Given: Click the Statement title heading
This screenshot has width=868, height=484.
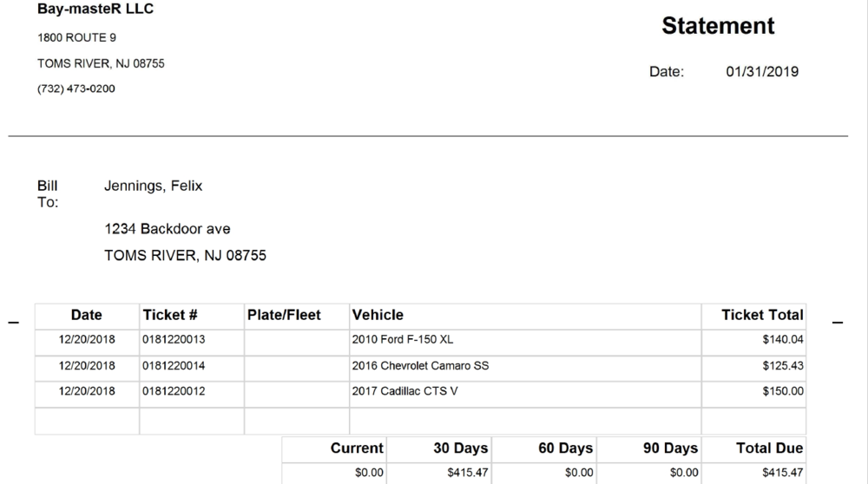Looking at the screenshot, I should pyautogui.click(x=718, y=26).
